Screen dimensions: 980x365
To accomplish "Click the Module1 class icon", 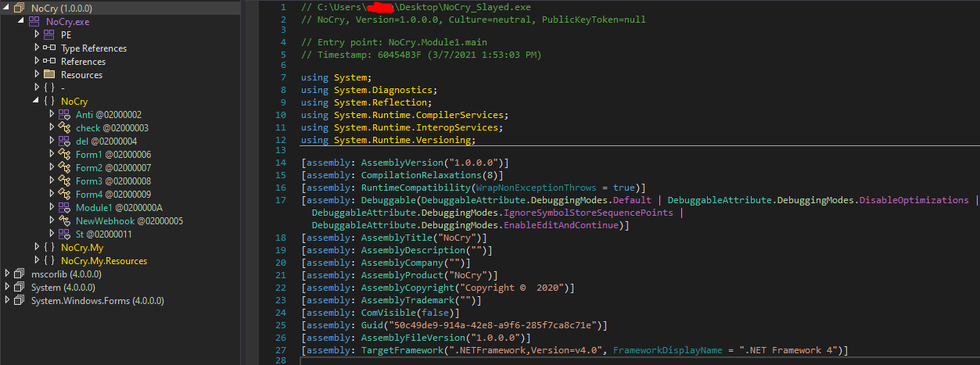I will click(64, 208).
